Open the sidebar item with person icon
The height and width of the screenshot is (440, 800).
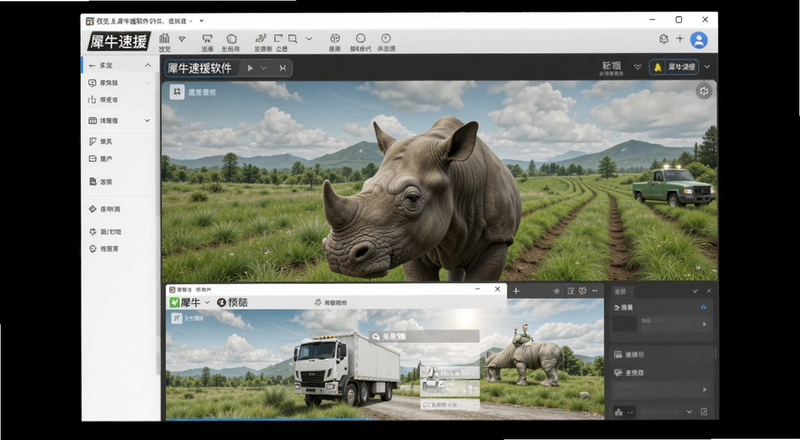104,83
